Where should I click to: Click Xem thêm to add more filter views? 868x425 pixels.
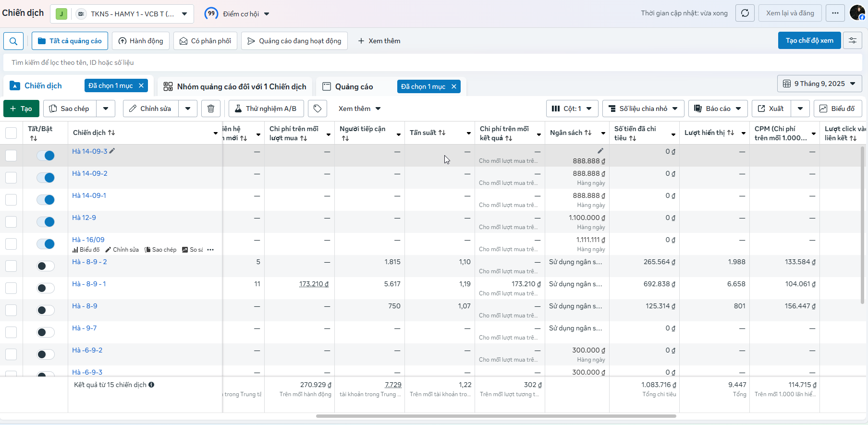pyautogui.click(x=379, y=41)
